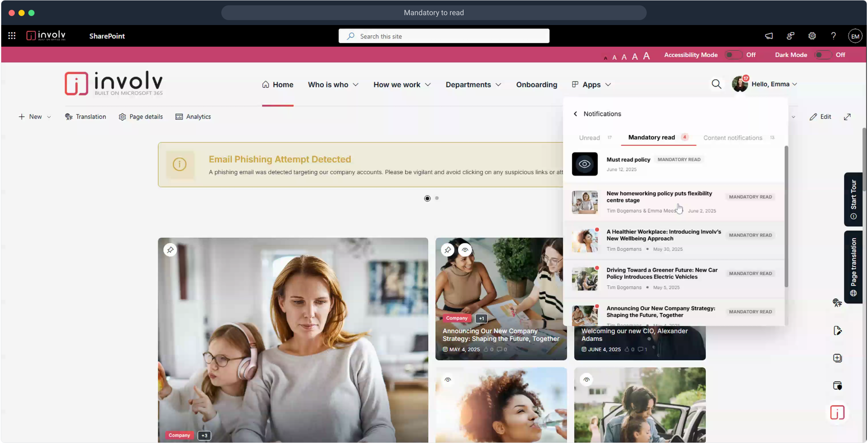Expand the New dropdown chevron
868x443 pixels.
point(49,117)
